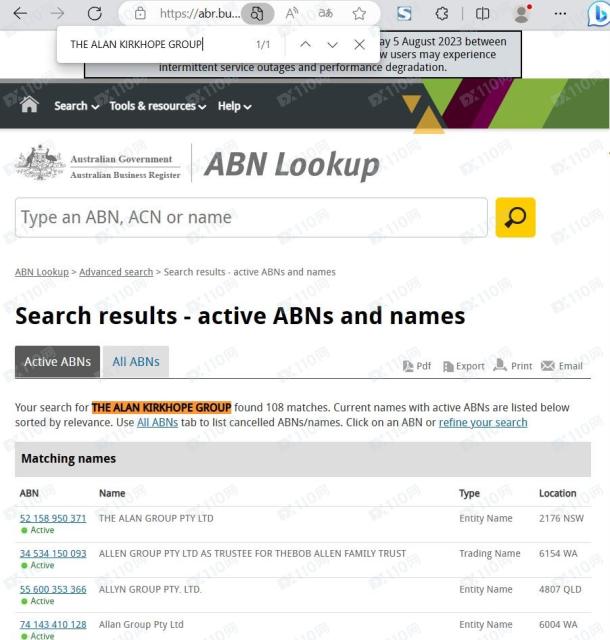610x640 pixels.
Task: Click the Type an ABN, ACN or name field
Action: click(251, 217)
